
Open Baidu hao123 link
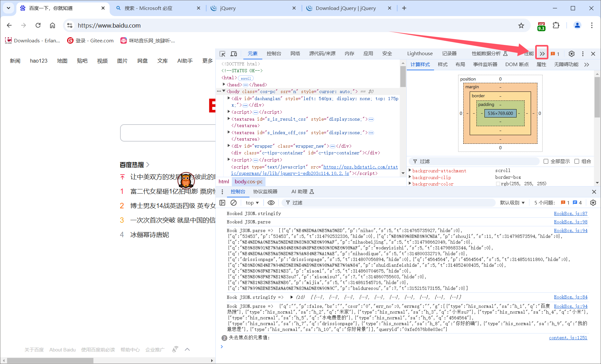(39, 61)
